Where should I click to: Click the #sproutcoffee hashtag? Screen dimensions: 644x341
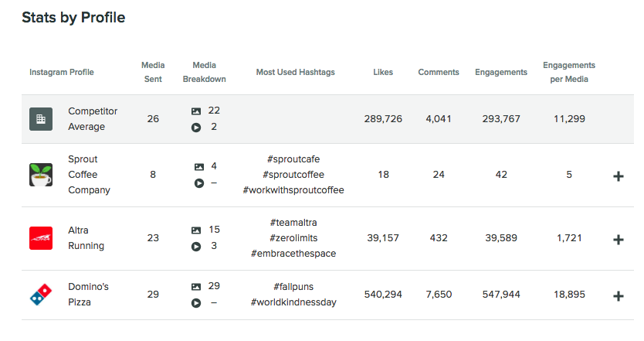293,175
